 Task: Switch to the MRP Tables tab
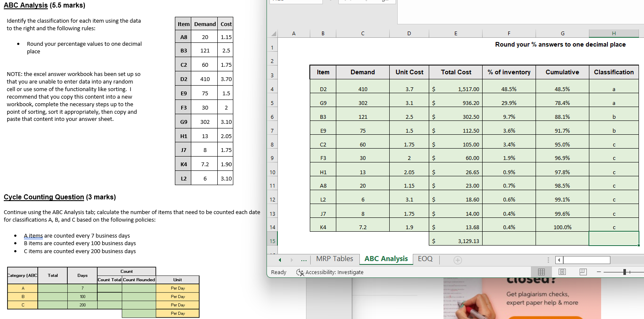tap(335, 259)
